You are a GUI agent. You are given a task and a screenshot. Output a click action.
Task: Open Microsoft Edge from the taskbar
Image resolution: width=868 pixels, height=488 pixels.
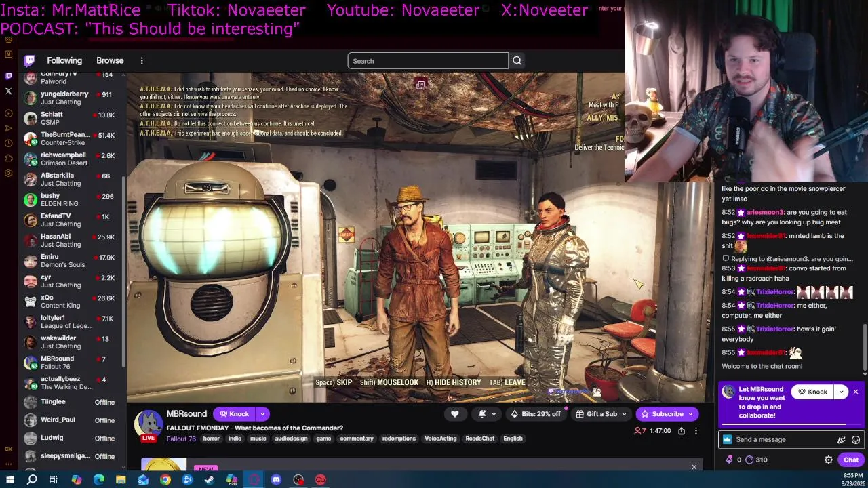(x=99, y=480)
